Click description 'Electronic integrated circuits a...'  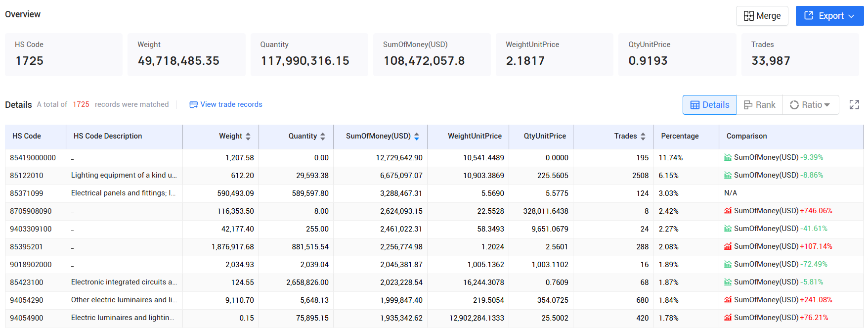124,282
